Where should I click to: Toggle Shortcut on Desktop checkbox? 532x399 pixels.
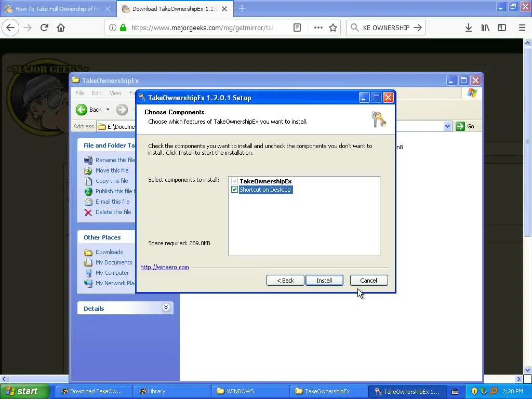tap(234, 189)
